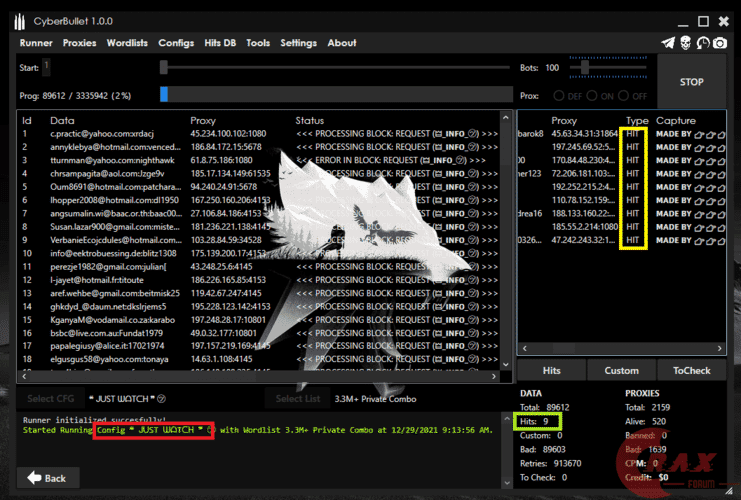Open the About menu
Viewport: 741px width, 500px height.
pyautogui.click(x=342, y=43)
